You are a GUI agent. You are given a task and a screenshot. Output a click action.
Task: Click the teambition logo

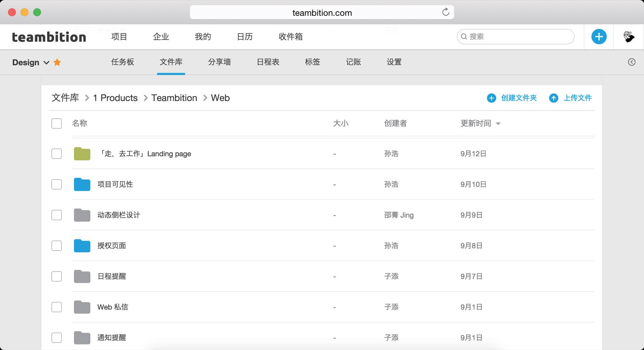pyautogui.click(x=49, y=37)
